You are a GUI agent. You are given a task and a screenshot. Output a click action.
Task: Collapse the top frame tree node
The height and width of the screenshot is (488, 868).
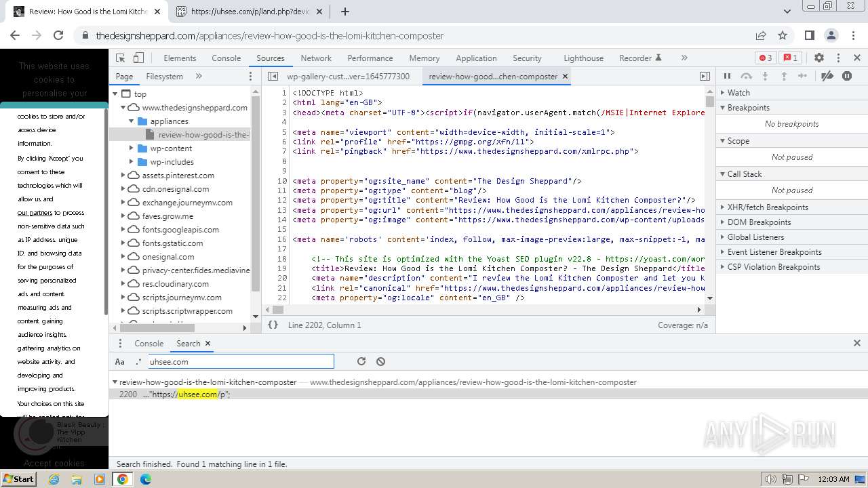point(116,94)
